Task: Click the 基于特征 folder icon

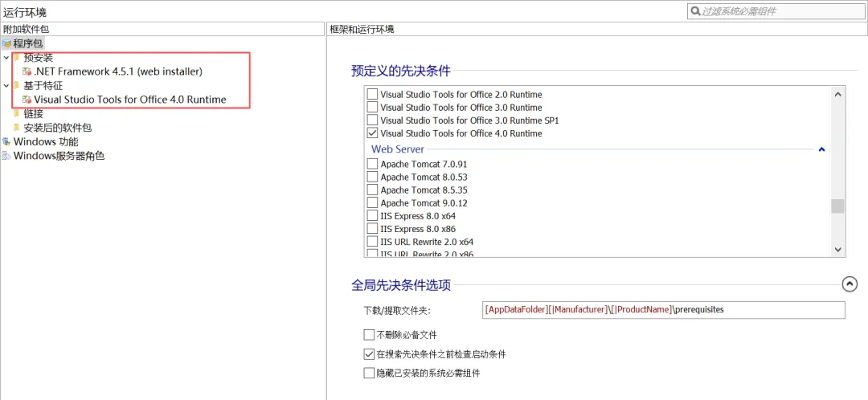Action: coord(17,86)
